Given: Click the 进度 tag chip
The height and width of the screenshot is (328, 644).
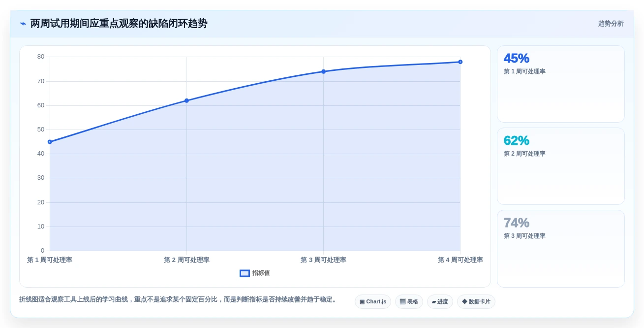Looking at the screenshot, I should point(440,301).
